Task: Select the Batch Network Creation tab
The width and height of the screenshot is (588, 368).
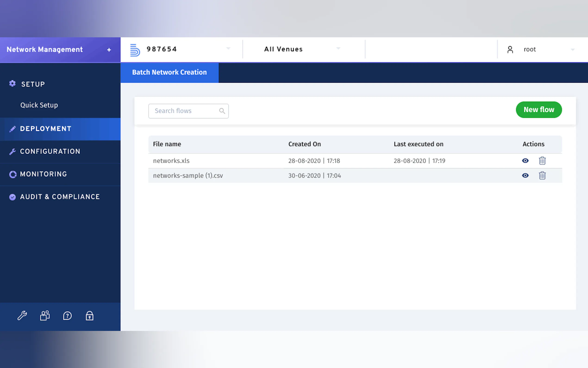Action: 169,72
